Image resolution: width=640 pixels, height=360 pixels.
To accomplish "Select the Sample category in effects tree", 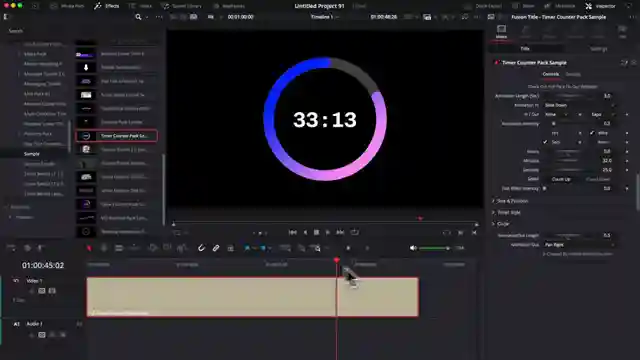I will 31,154.
